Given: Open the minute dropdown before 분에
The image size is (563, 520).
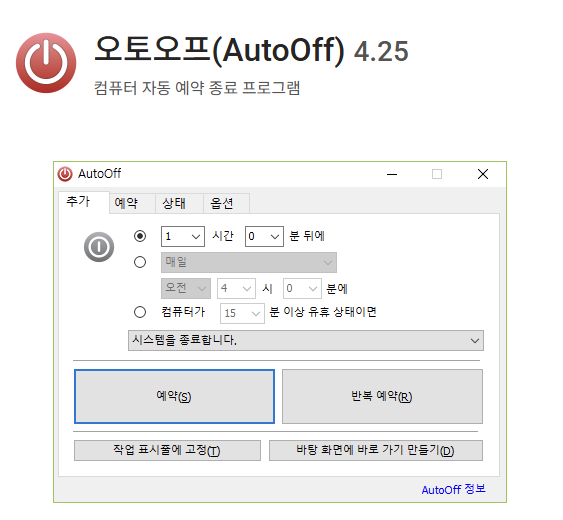Looking at the screenshot, I should pyautogui.click(x=302, y=288).
